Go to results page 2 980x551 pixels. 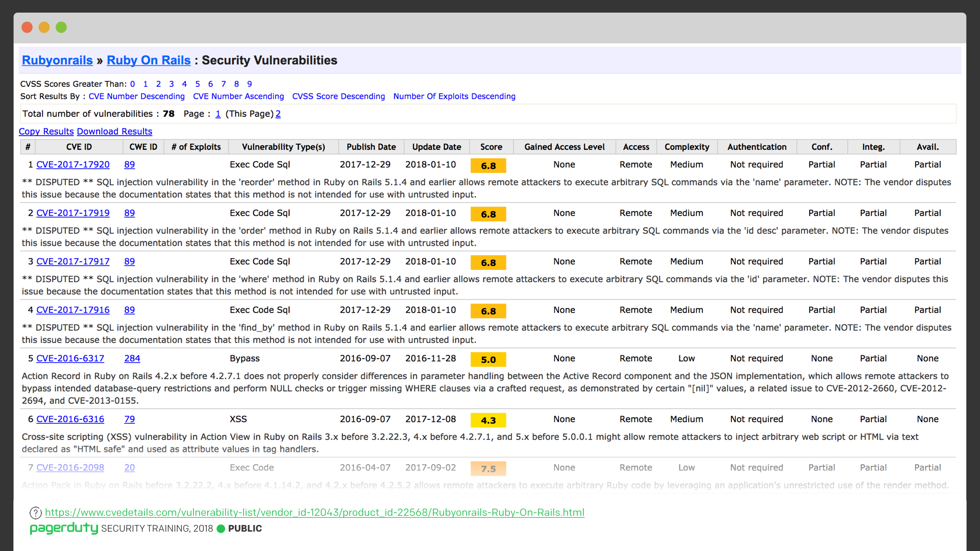pyautogui.click(x=278, y=114)
